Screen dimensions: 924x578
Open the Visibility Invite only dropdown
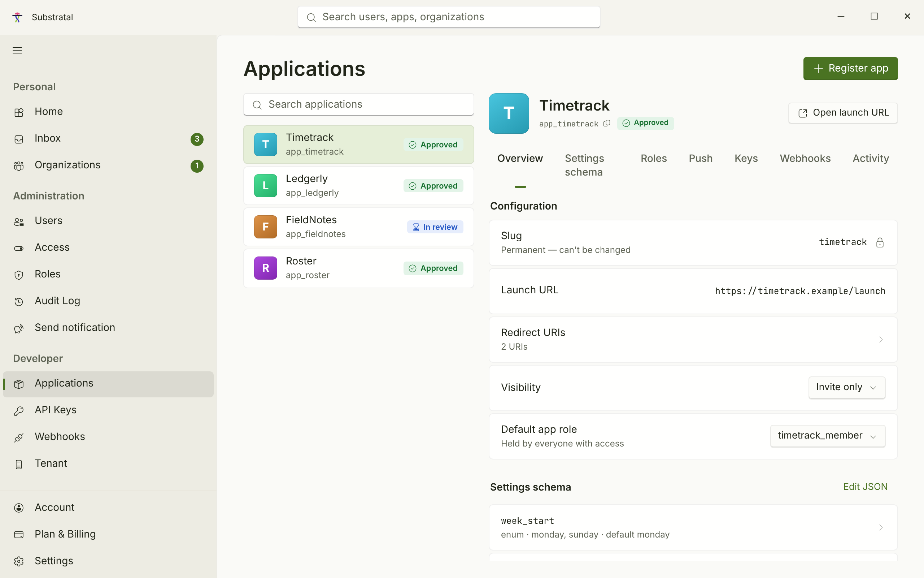tap(846, 387)
